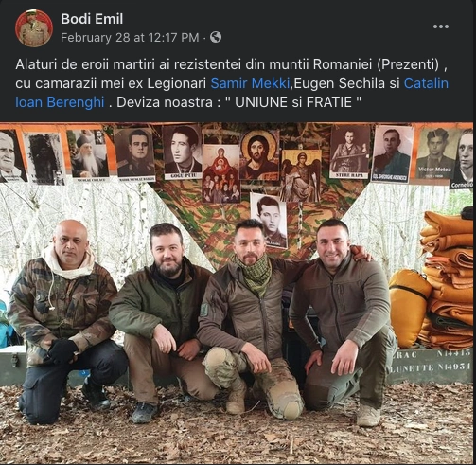Open tagged profile Samir Mekki

[250, 83]
